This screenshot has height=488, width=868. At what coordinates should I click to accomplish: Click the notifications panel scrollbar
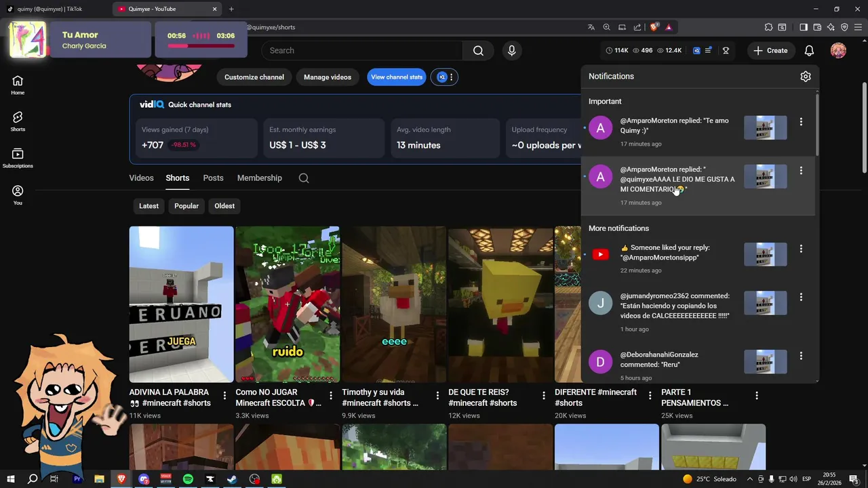(817, 124)
